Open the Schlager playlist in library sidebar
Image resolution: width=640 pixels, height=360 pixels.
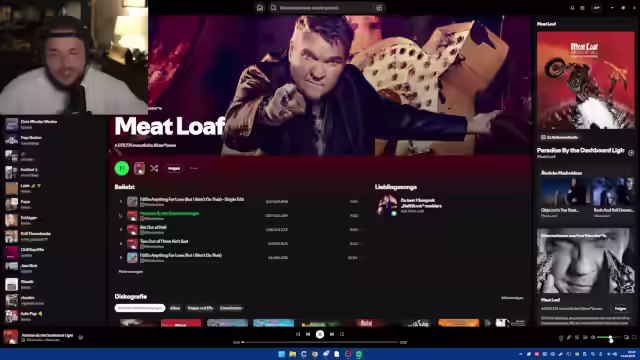pyautogui.click(x=55, y=220)
